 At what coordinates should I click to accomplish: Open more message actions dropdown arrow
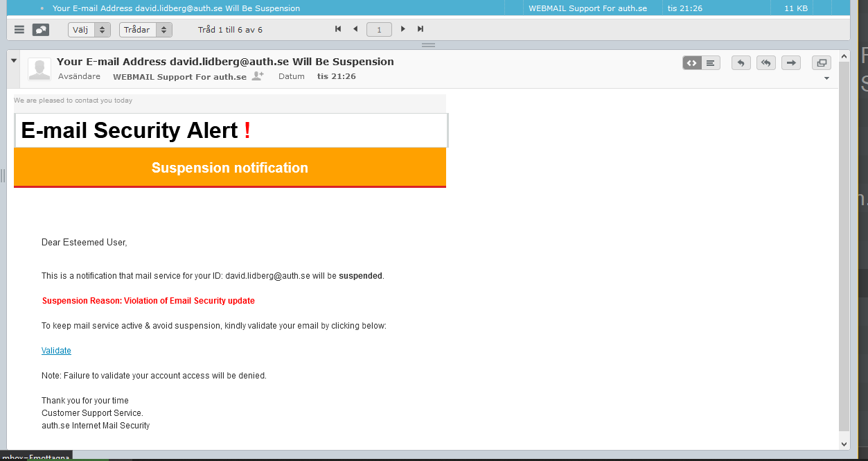826,78
